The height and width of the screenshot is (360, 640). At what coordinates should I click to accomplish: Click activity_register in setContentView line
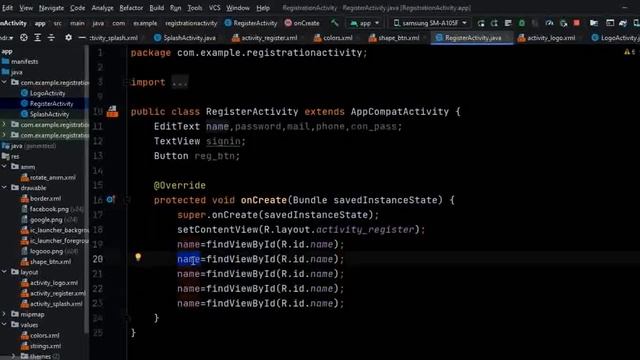click(x=365, y=230)
